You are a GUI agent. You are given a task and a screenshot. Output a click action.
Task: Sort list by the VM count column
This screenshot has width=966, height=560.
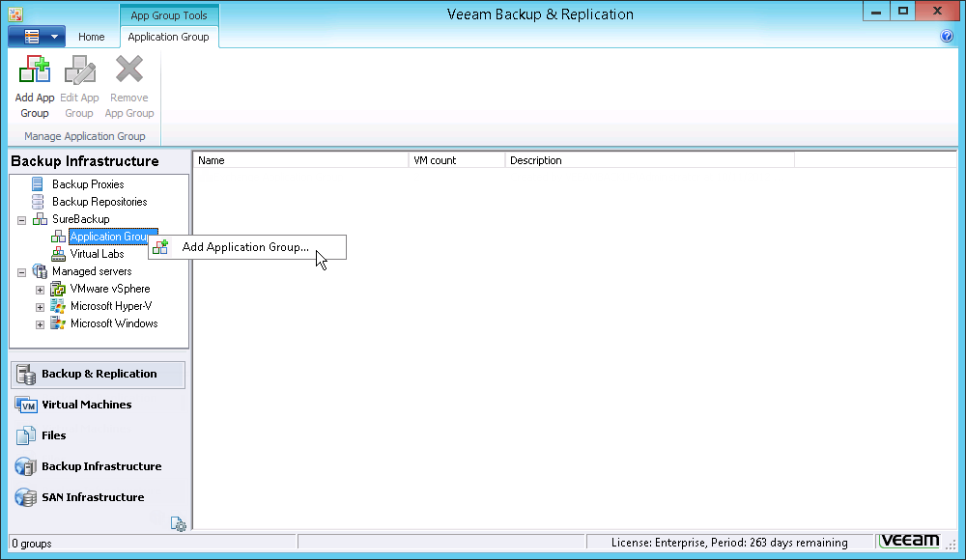click(x=456, y=160)
